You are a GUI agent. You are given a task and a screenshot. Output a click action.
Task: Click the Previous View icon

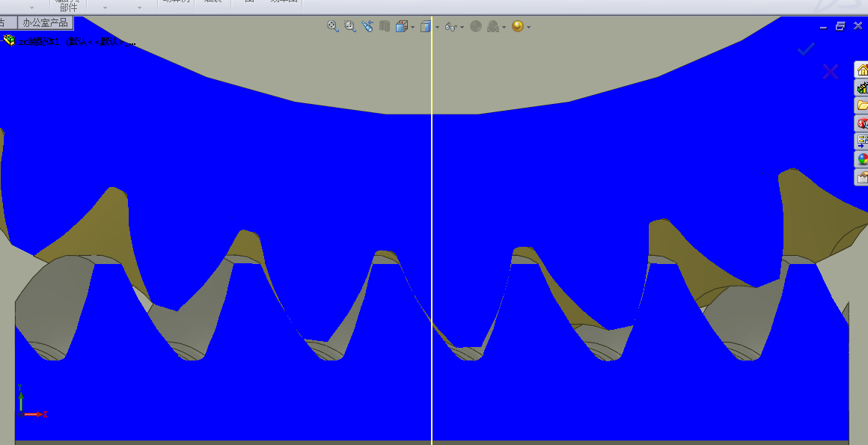tap(367, 26)
